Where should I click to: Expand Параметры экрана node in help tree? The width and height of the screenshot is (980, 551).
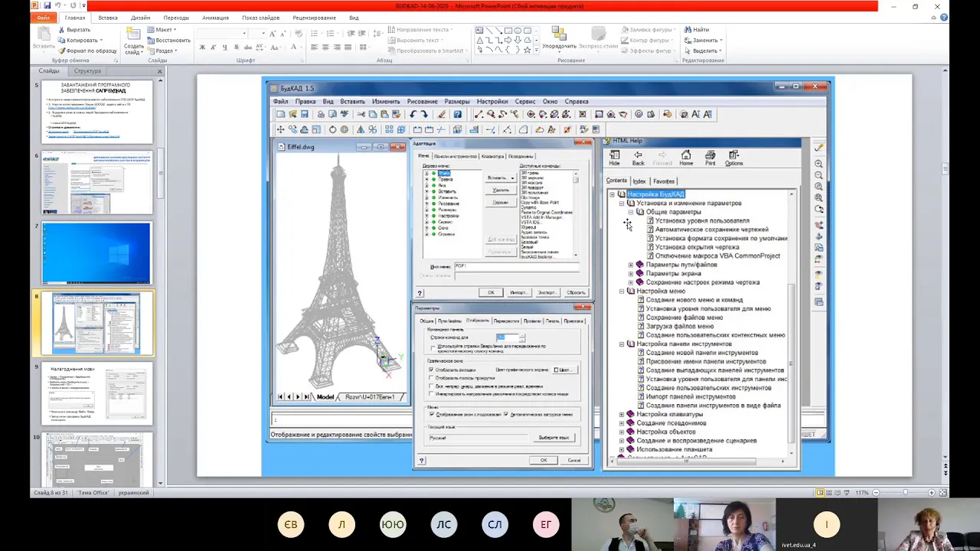pos(631,273)
